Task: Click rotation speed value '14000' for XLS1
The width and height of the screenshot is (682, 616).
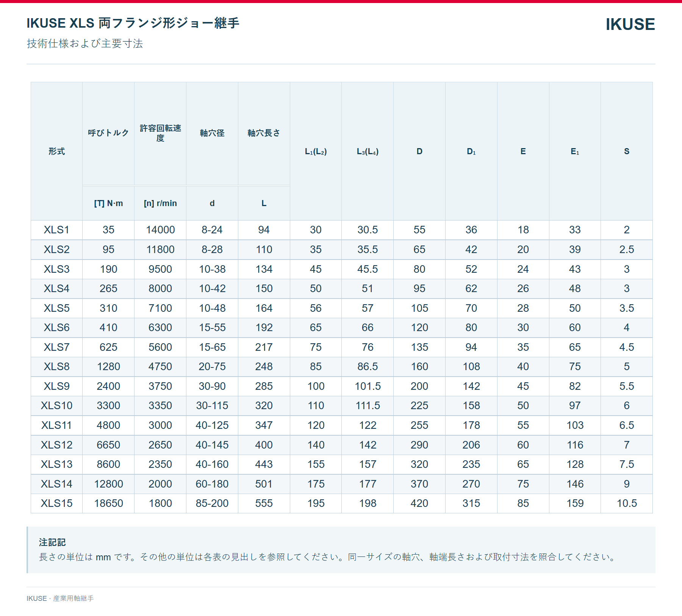Action: [160, 230]
